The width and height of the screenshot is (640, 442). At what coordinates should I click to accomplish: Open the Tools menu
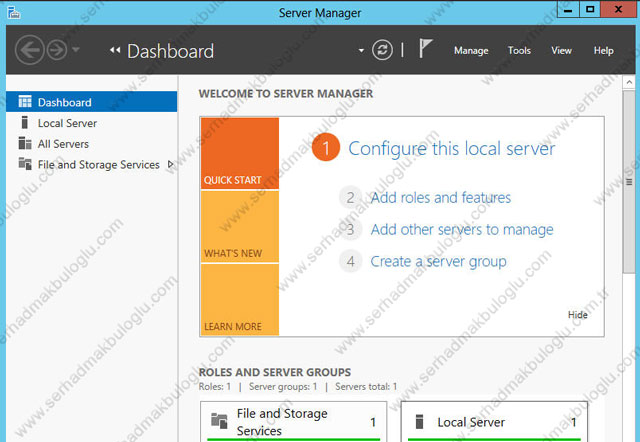(x=519, y=51)
